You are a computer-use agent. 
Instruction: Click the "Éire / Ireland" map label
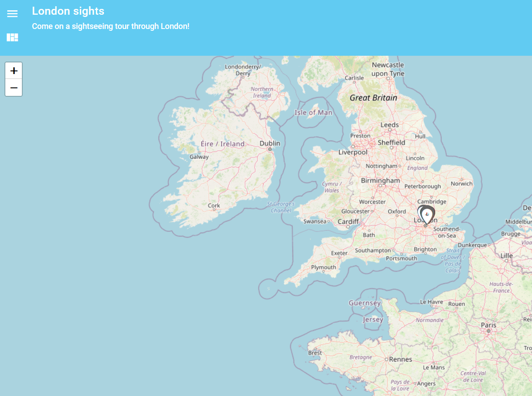[x=222, y=144]
